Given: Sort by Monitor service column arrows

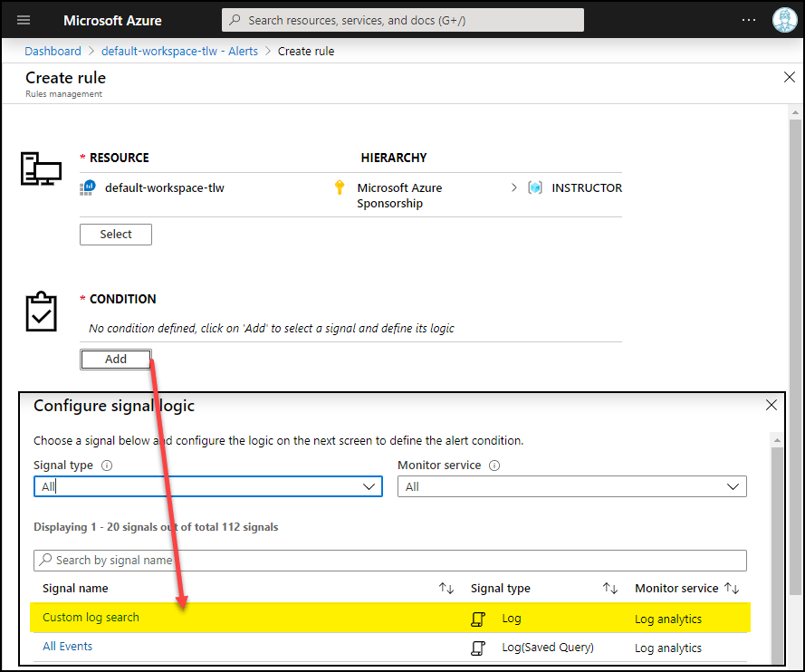Looking at the screenshot, I should 732,589.
